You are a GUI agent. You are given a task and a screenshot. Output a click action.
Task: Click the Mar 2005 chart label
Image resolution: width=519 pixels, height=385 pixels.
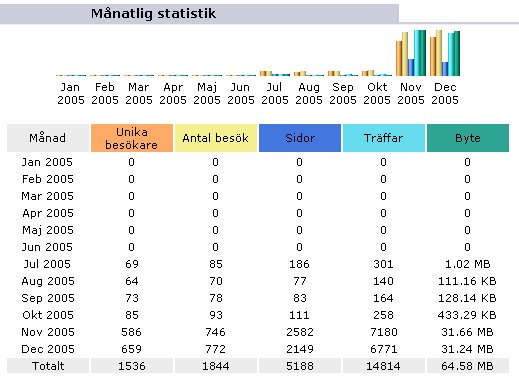[139, 93]
